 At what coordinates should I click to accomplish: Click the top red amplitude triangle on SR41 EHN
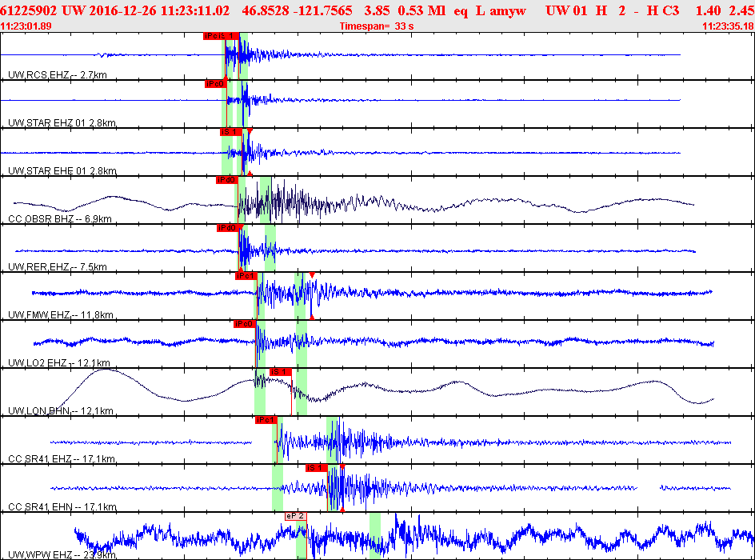[x=342, y=466]
